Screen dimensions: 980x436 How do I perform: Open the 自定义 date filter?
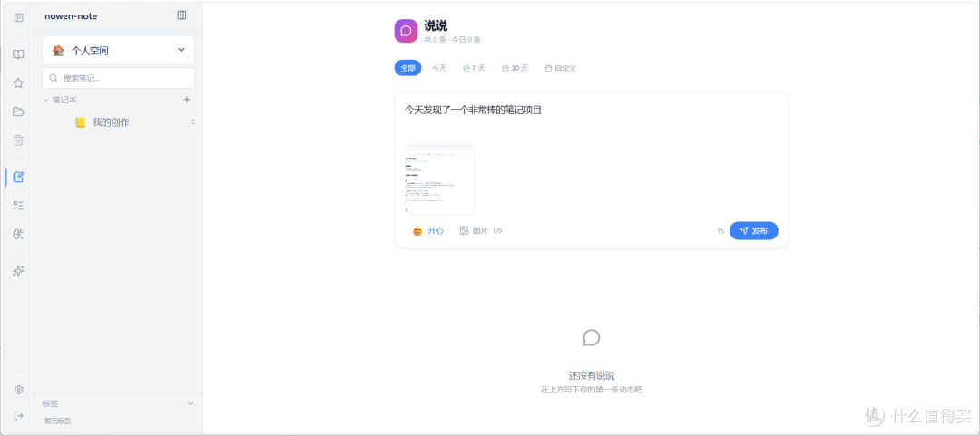(561, 68)
